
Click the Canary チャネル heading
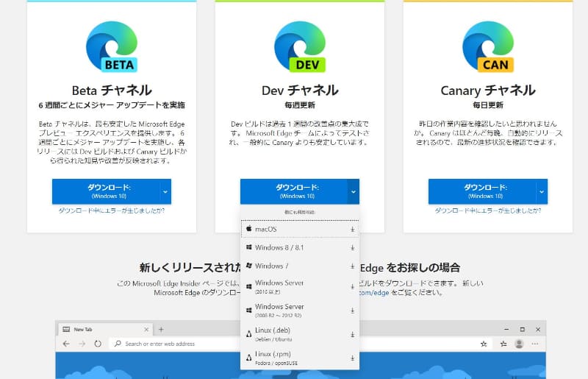[488, 90]
